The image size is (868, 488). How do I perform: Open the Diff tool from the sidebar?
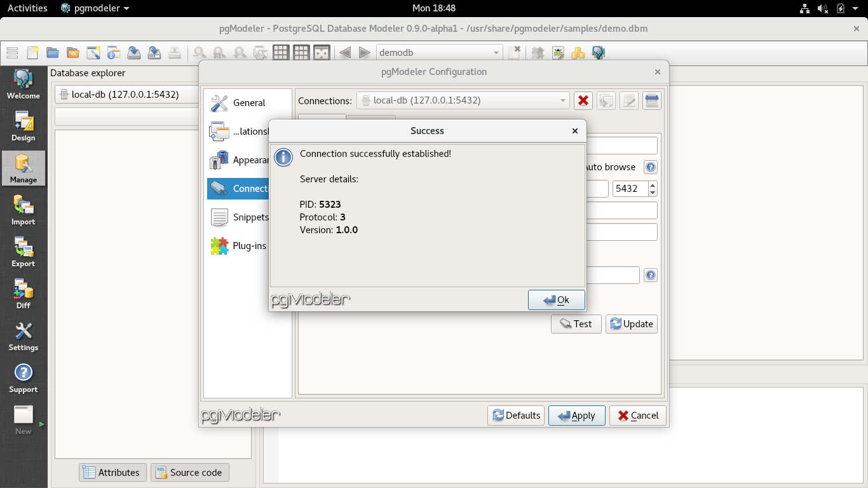coord(24,294)
